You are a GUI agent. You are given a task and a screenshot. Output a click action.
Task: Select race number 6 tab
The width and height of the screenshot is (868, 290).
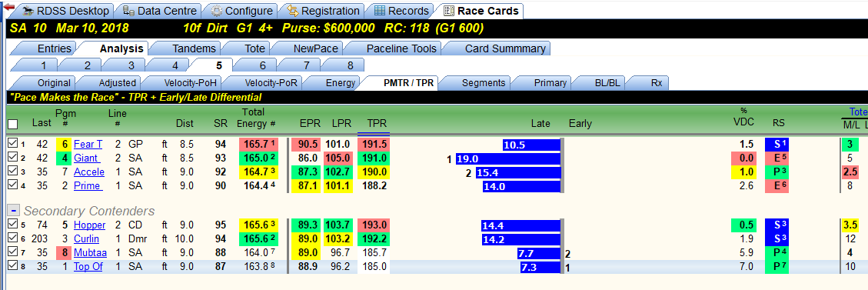263,65
